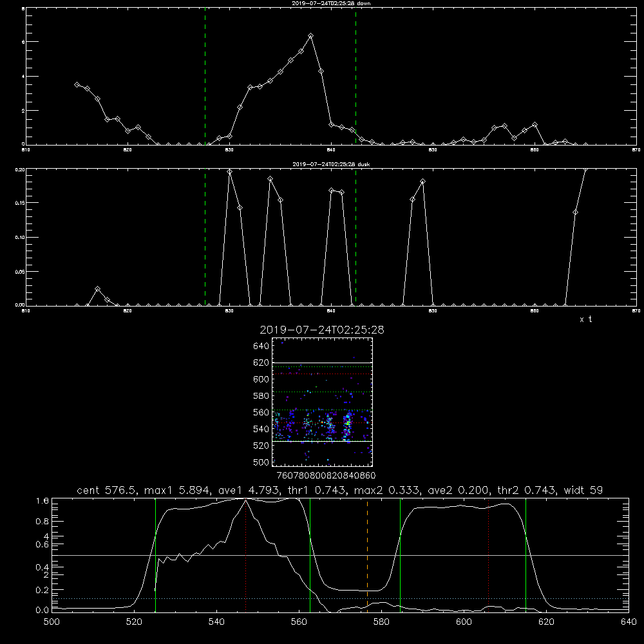644x644 pixels.
Task: Open the colored spectrogram image
Action: pos(323,402)
